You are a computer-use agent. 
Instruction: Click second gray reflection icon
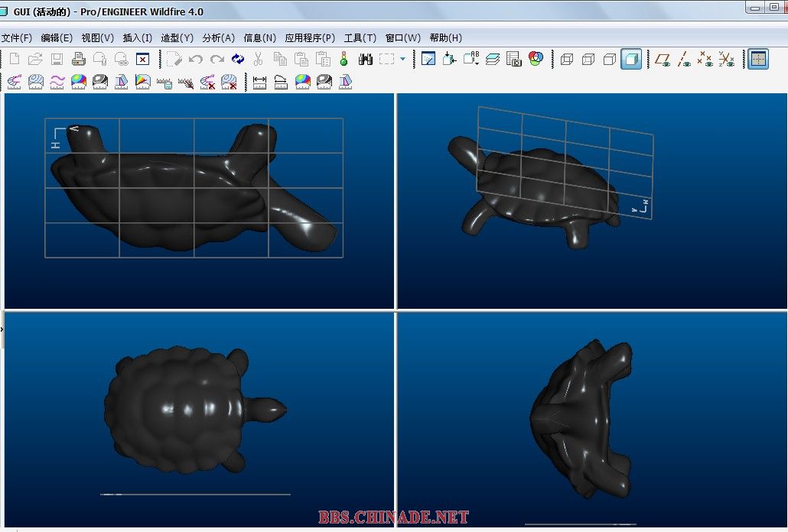tap(324, 82)
